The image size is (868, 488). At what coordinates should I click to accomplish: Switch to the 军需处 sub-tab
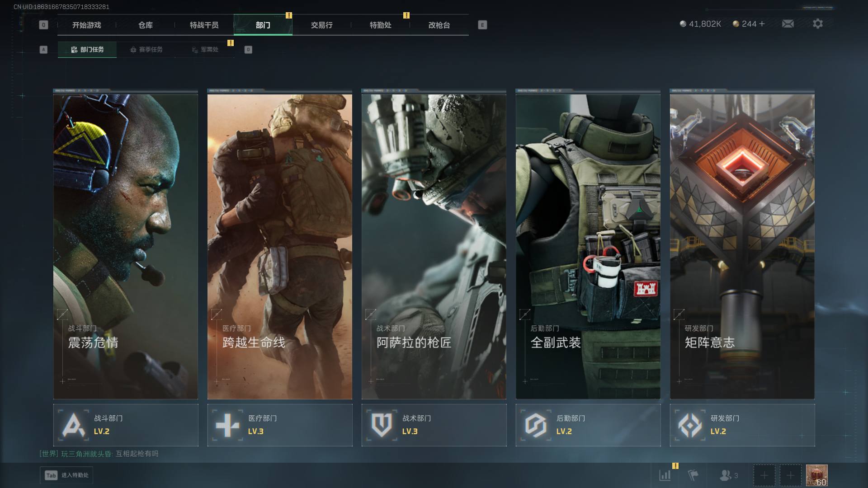point(205,50)
